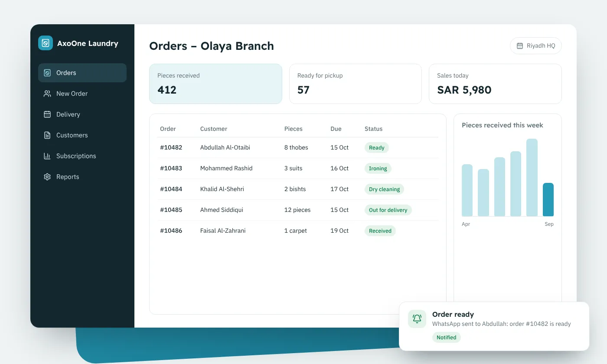Click the AxoOne Laundry logo icon
The height and width of the screenshot is (364, 607).
(46, 43)
